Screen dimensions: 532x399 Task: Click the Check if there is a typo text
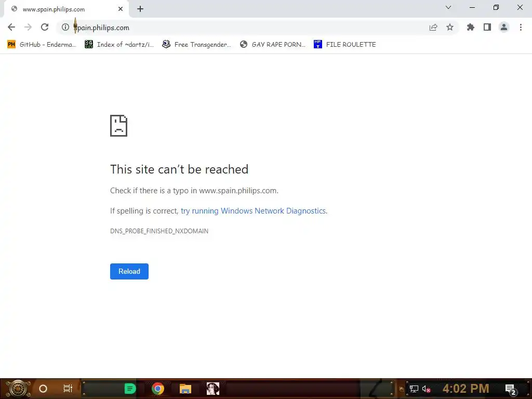194,191
